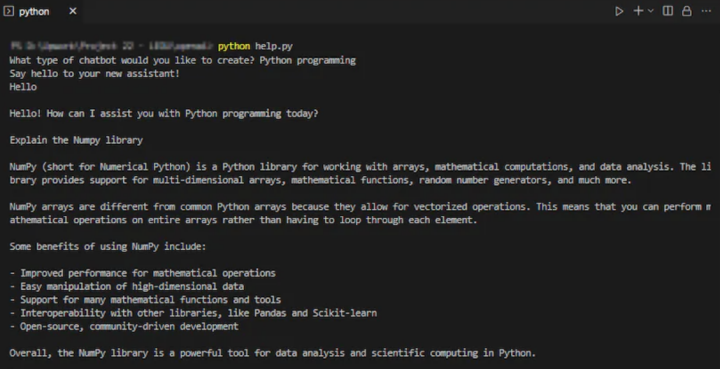Click the 'Overall, the NumPy library' closing line
721x369 pixels.
click(x=273, y=353)
